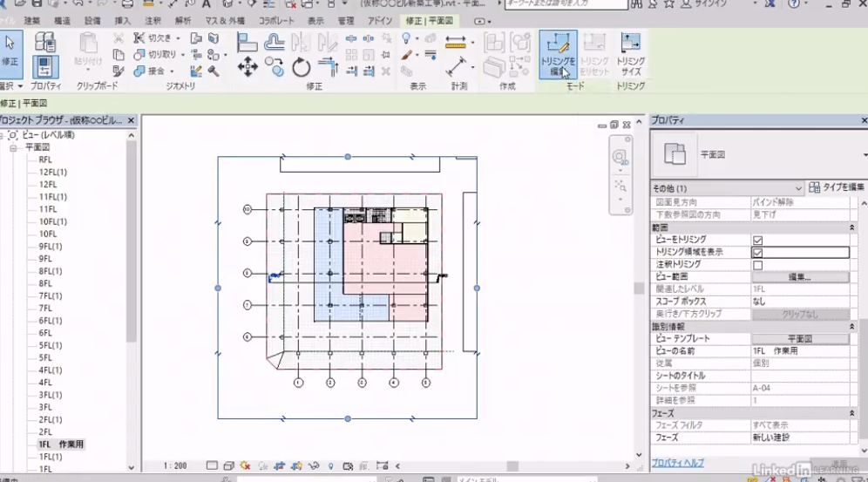Uncheck the トリミング領域を表示 checkbox
The image size is (868, 482).
pos(757,253)
